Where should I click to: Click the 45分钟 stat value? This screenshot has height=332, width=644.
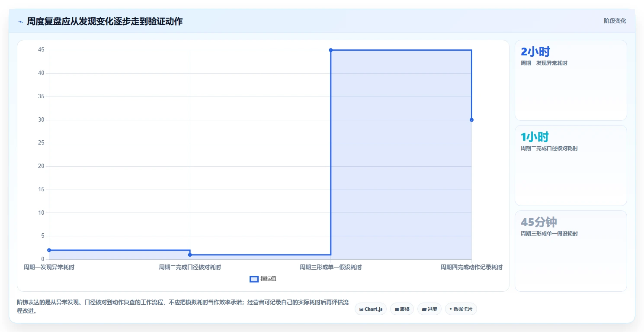tap(538, 222)
